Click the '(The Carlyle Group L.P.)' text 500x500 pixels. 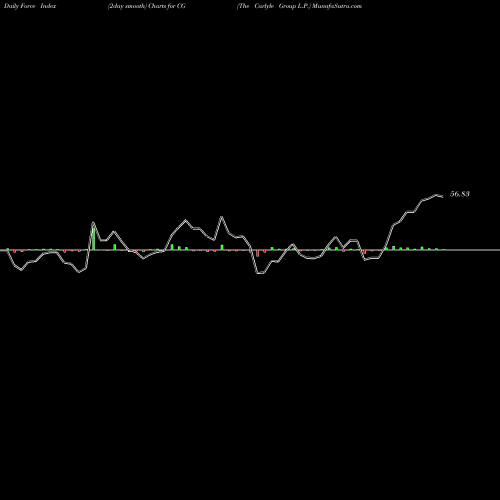[274, 6]
